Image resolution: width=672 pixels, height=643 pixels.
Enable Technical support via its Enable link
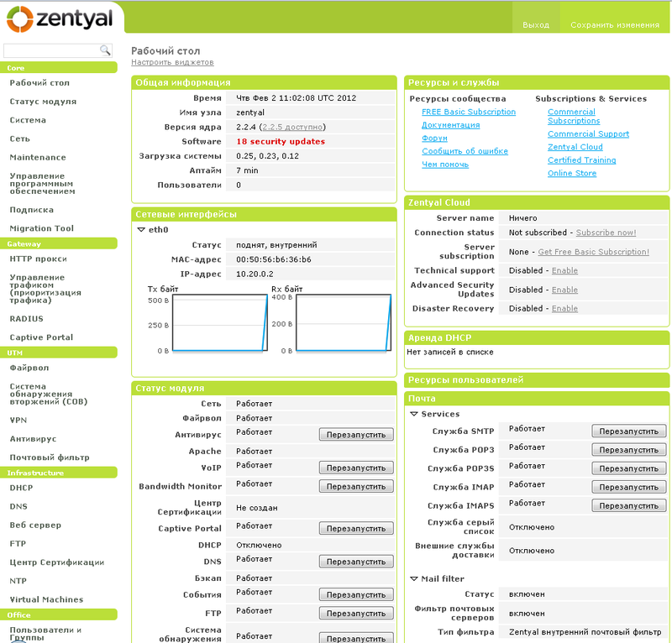[x=564, y=270]
